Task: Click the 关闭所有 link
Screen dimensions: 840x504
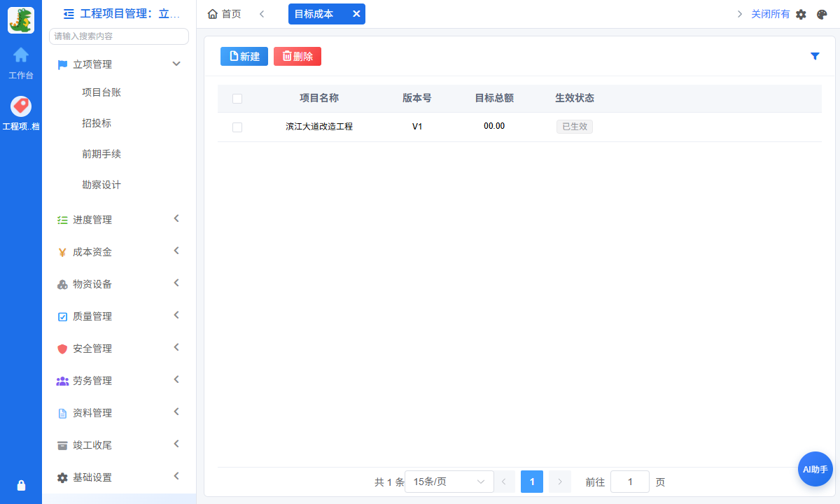Action: 770,14
